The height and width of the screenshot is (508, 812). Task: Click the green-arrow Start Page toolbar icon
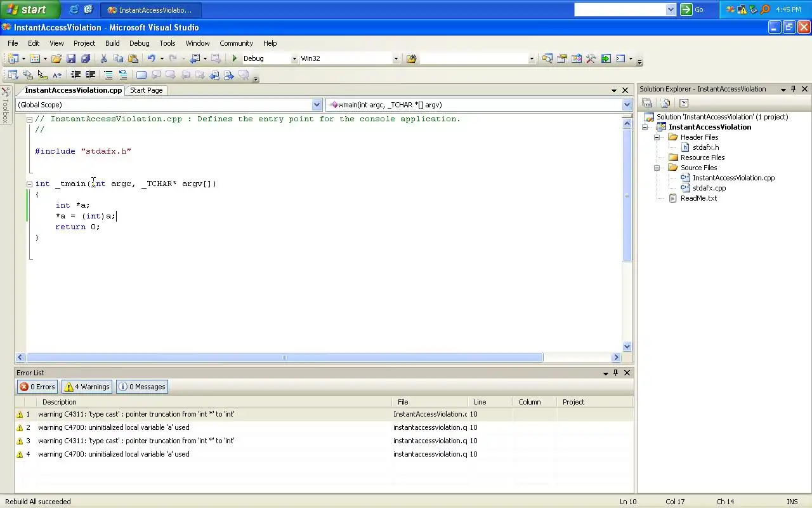coord(606,58)
